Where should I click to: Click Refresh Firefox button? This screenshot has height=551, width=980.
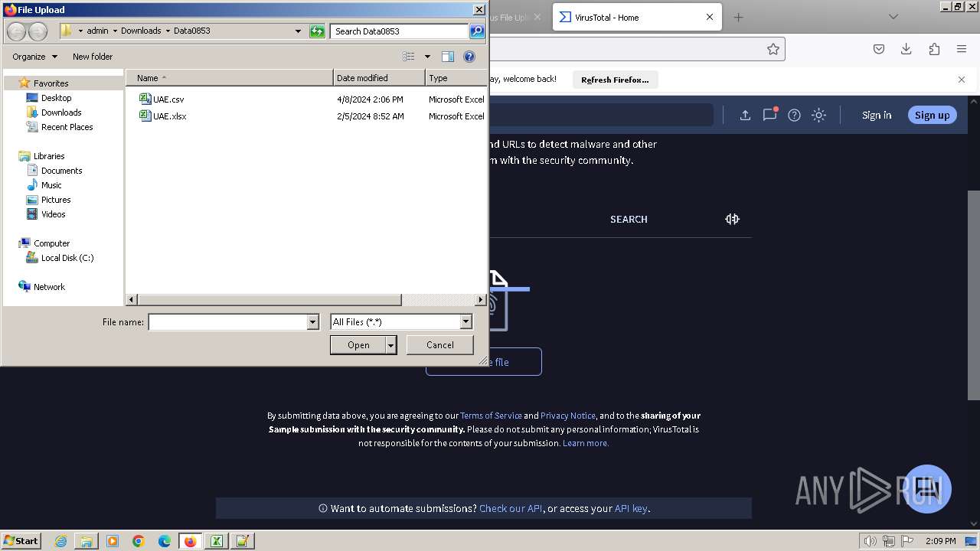tap(615, 80)
